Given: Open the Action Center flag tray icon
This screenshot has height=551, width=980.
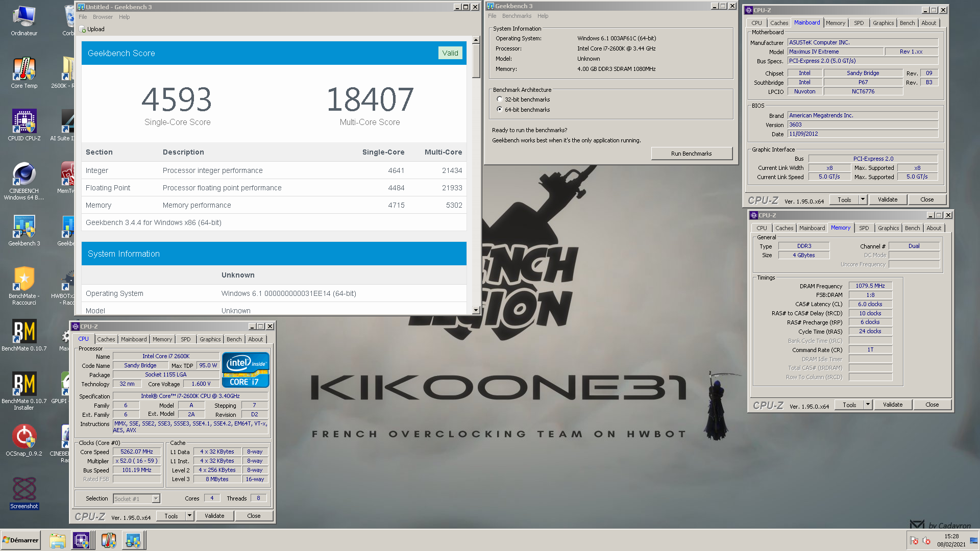Looking at the screenshot, I should [914, 541].
